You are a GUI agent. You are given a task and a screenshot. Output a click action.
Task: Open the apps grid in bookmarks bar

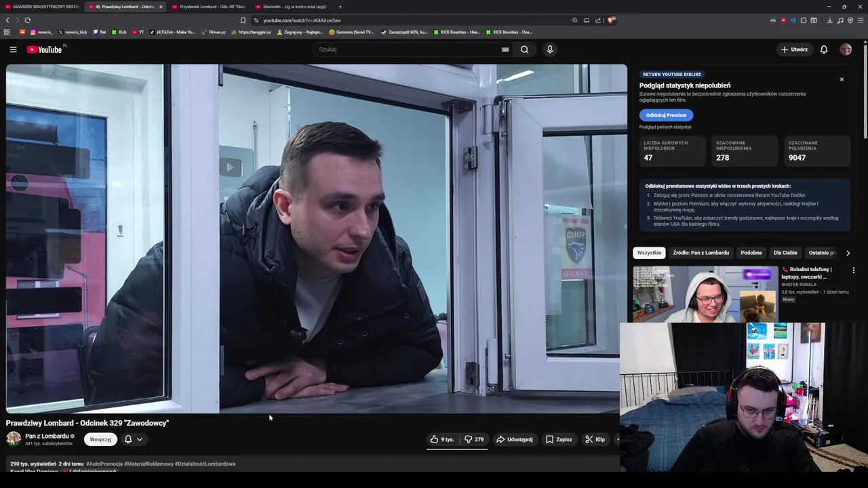point(7,32)
